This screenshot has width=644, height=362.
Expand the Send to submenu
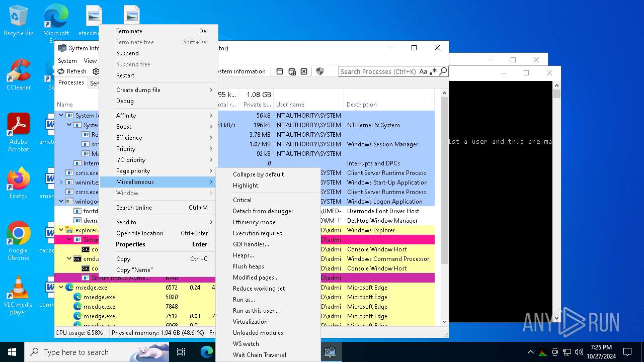coord(159,222)
